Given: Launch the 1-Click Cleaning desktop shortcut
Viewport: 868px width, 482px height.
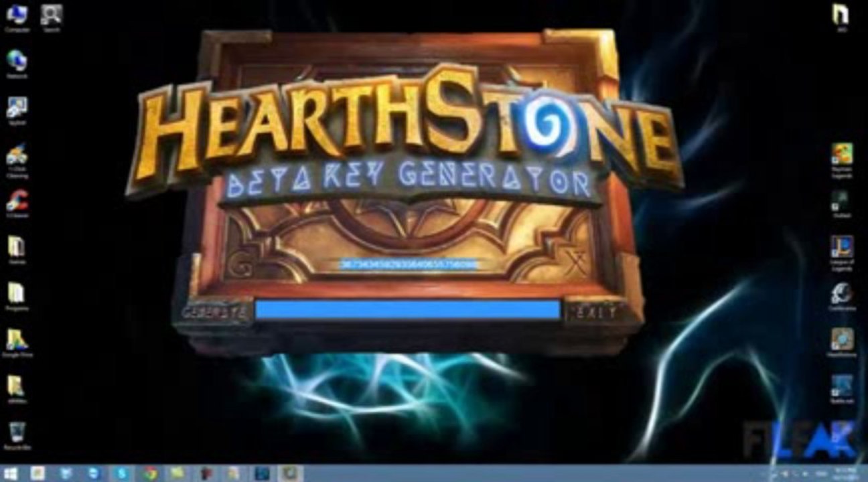Looking at the screenshot, I should (17, 161).
